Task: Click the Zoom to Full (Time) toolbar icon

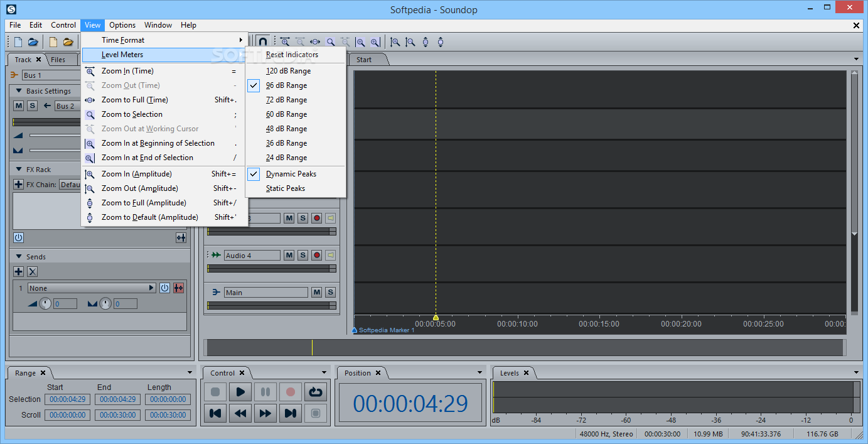Action: (x=315, y=42)
